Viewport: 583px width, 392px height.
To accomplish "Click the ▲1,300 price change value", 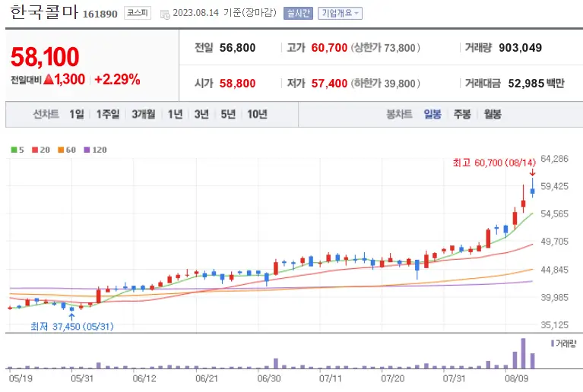I will pyautogui.click(x=65, y=80).
